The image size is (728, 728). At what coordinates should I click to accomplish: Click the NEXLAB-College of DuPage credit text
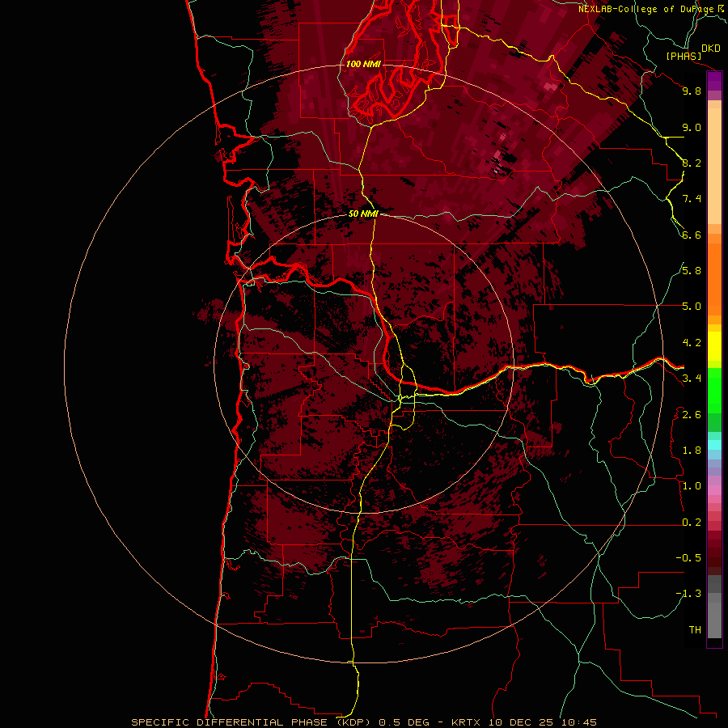pyautogui.click(x=645, y=9)
